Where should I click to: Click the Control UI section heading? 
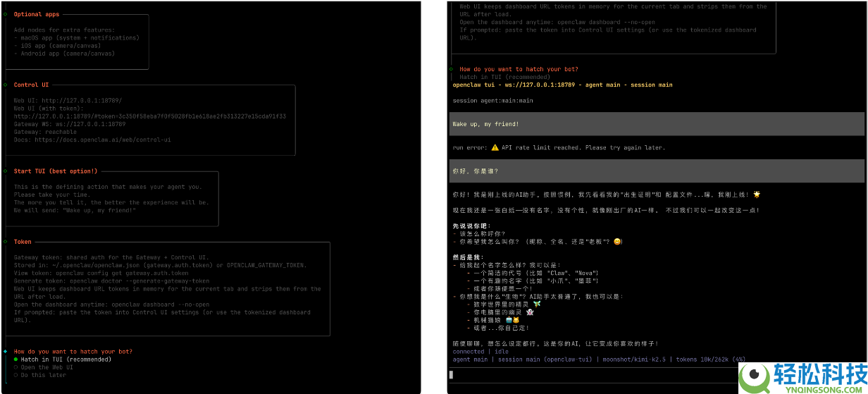click(x=31, y=85)
